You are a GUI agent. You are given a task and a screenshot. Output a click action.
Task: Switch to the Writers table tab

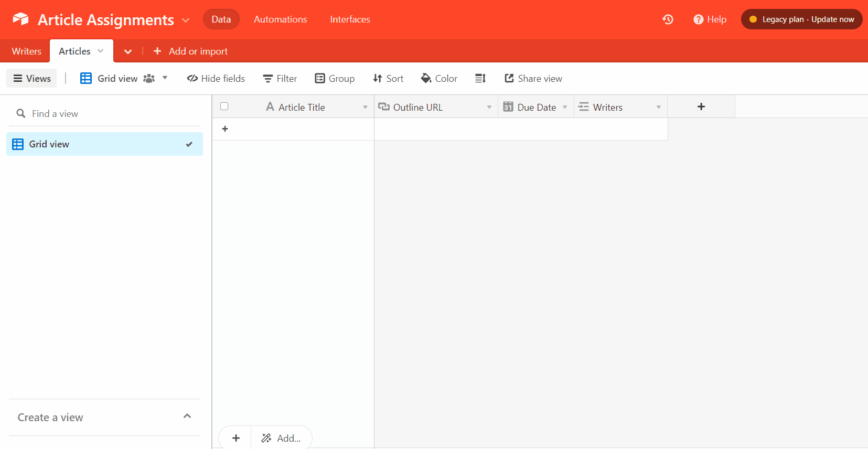click(26, 51)
